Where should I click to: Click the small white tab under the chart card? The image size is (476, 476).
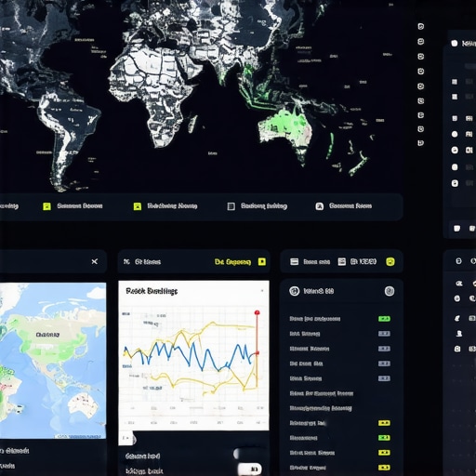pos(126,438)
